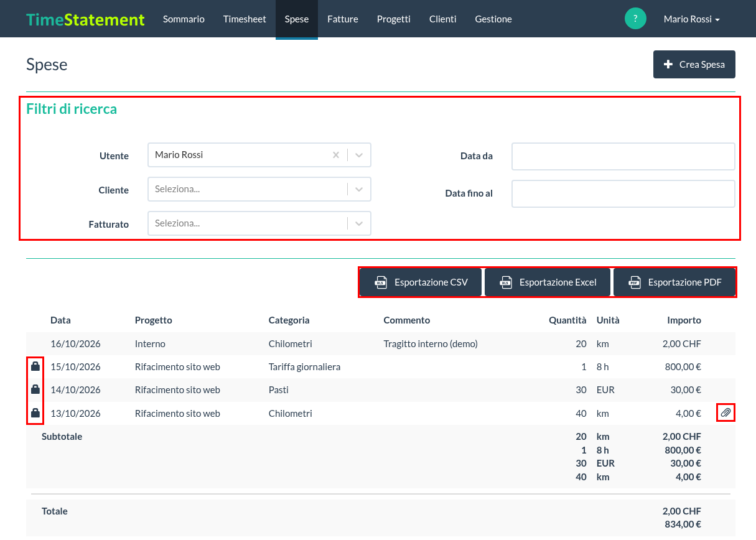
Task: Open the Fatturato dropdown
Action: tap(259, 223)
